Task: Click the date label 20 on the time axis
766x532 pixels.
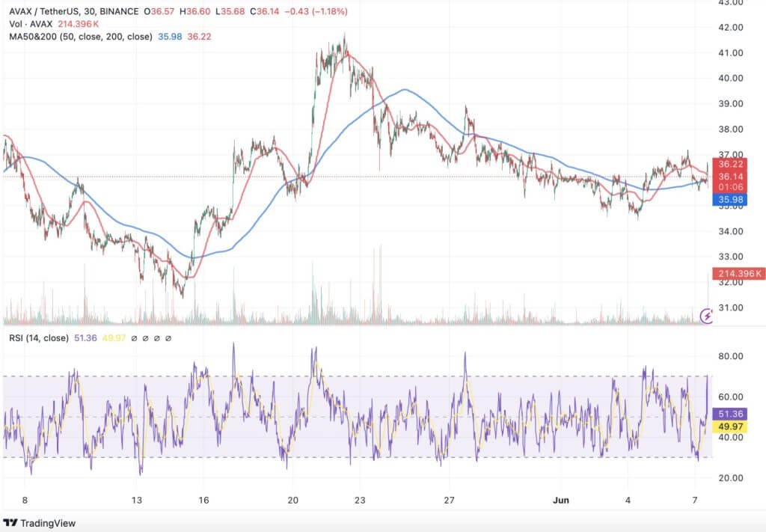Action: pyautogui.click(x=293, y=500)
